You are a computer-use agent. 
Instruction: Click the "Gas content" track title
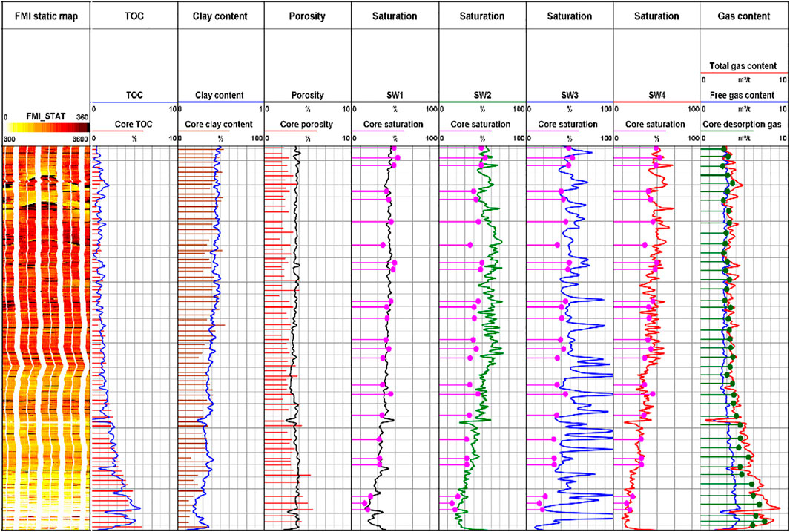point(744,16)
